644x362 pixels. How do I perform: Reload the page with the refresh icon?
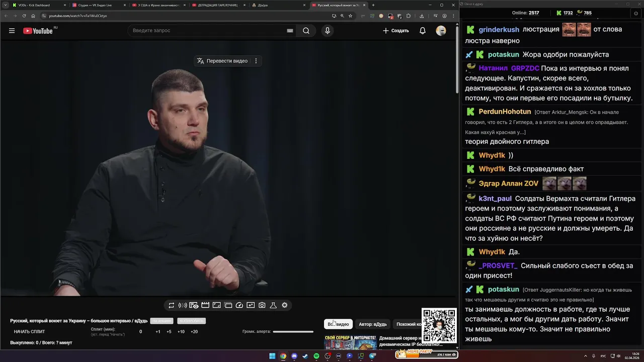[24, 16]
